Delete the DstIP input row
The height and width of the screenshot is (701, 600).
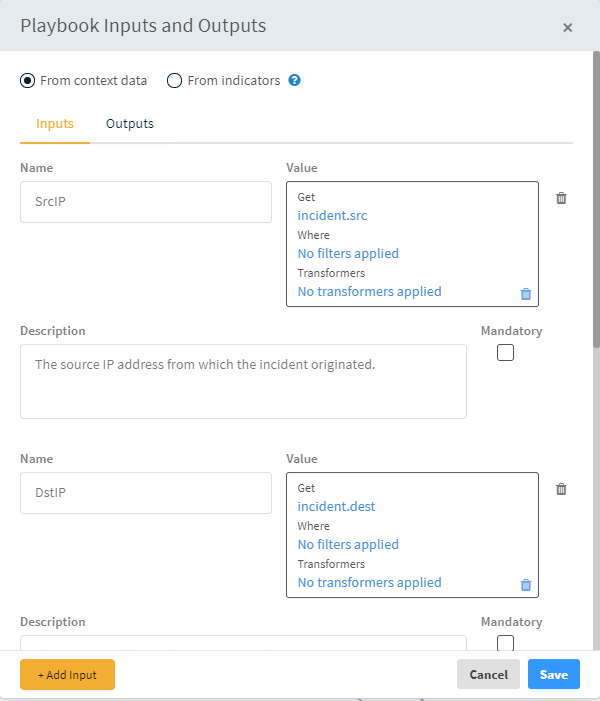[x=561, y=489]
